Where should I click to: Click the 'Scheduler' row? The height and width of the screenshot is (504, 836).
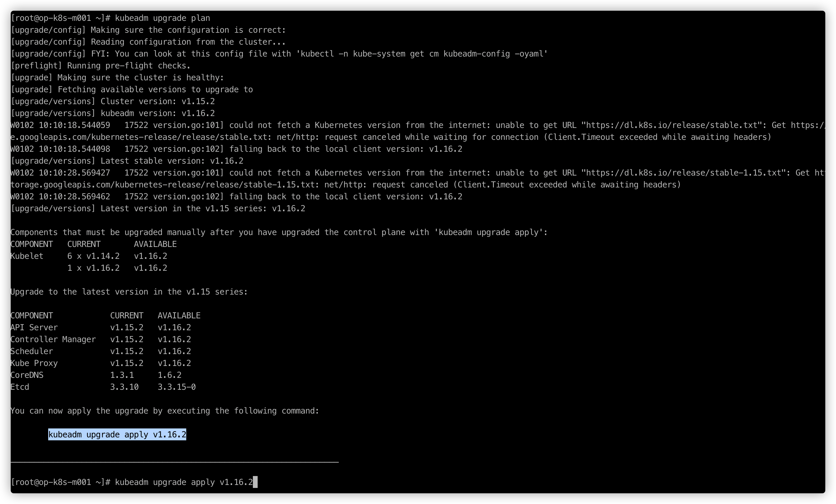(x=101, y=351)
